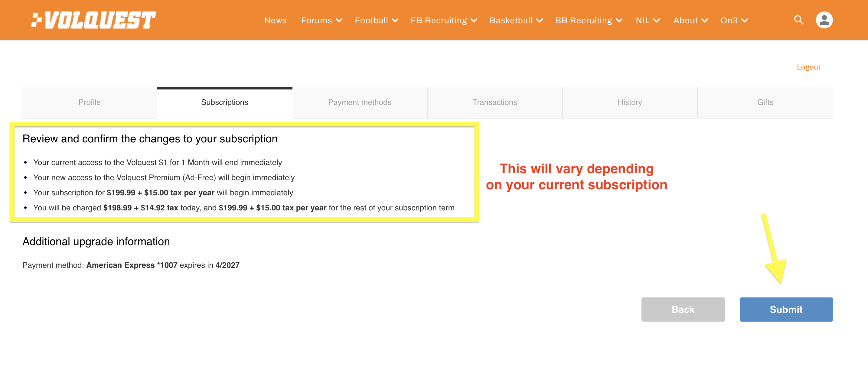Click the '$198.99 + $14.92 tax' charge text

(x=141, y=208)
